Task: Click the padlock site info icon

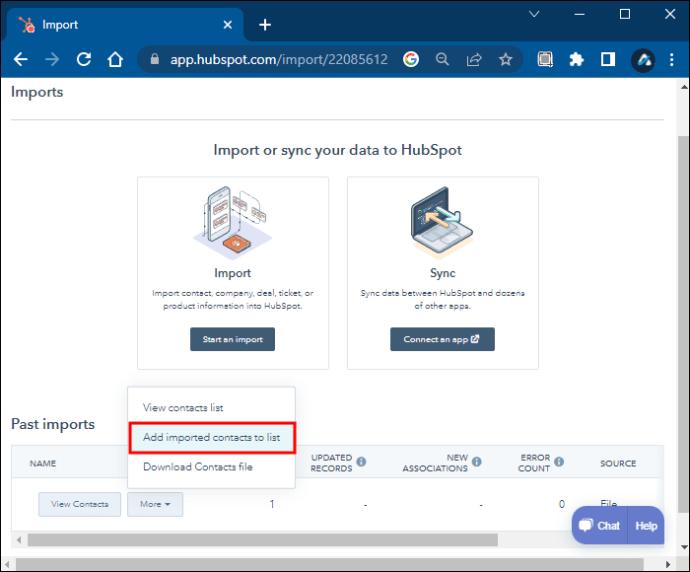Action: point(154,59)
